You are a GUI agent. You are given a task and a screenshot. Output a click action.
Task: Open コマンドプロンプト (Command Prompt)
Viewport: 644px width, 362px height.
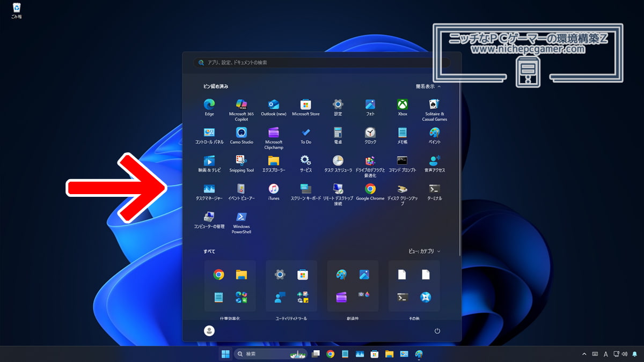click(402, 161)
